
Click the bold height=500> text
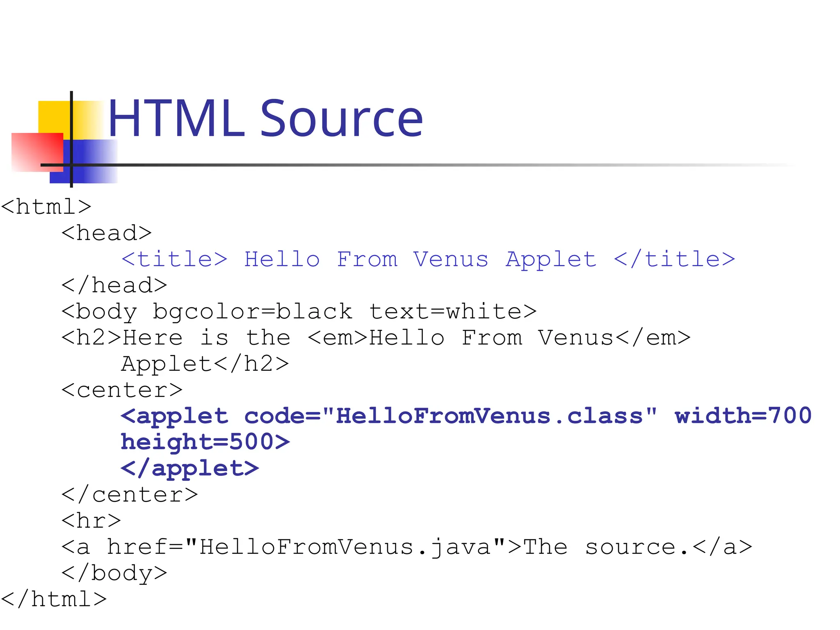pos(205,442)
